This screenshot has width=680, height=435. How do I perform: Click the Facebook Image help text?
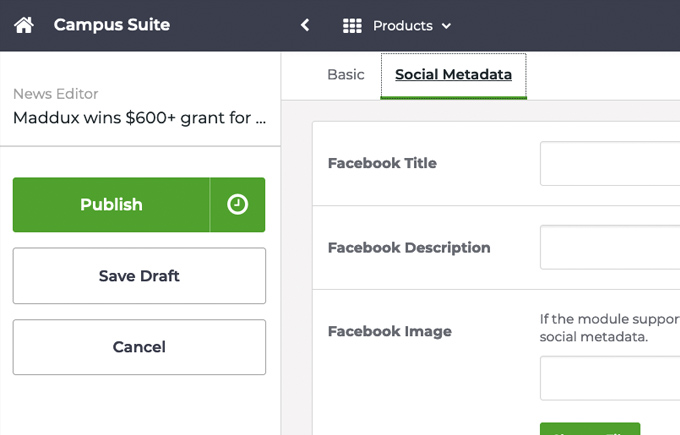[609, 328]
